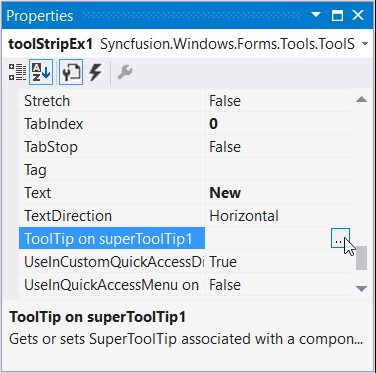Select the Alphabetical sort icon
Screen dimensions: 376x373
pyautogui.click(x=41, y=72)
